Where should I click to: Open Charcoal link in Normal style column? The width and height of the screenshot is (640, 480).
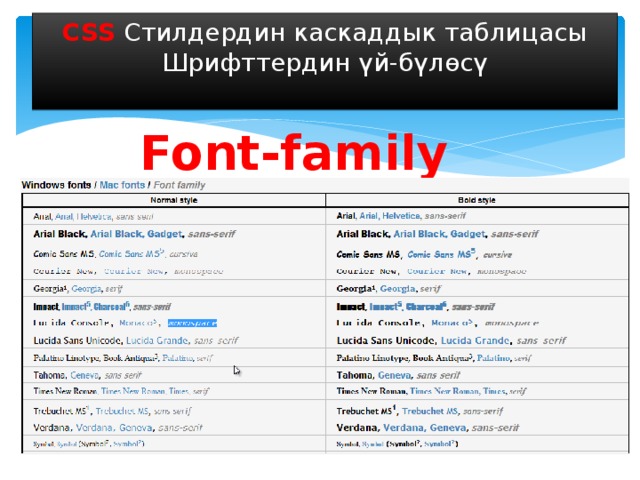coord(109,307)
